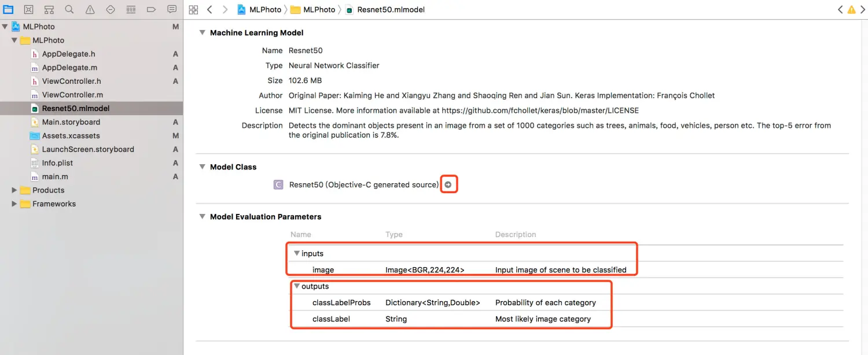Collapse the MLPhoto project root

coord(5,27)
